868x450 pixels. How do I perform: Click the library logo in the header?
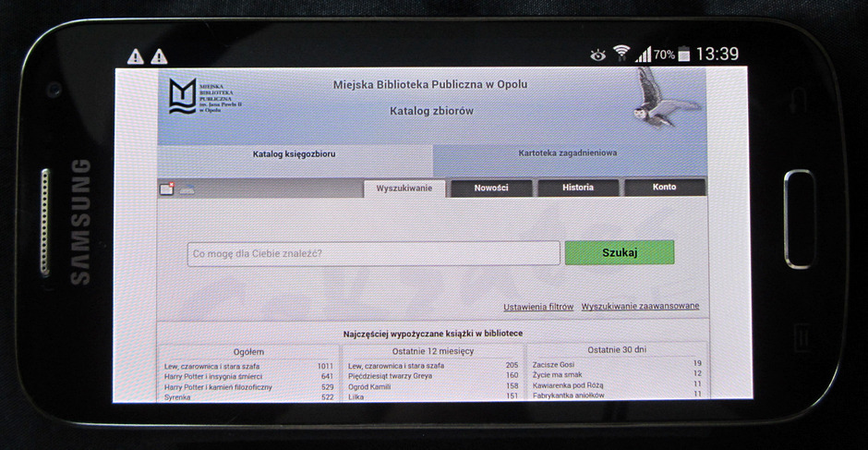point(185,96)
